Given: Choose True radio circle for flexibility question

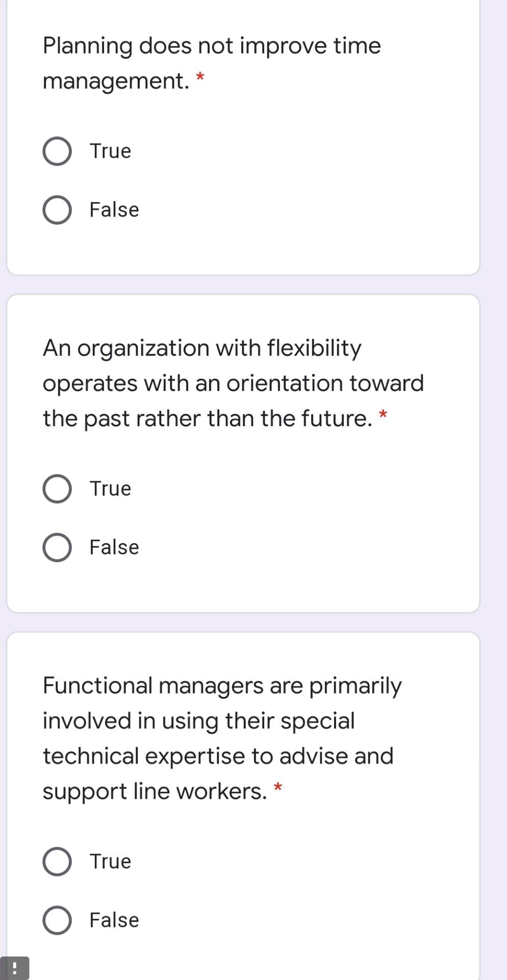Looking at the screenshot, I should point(57,489).
